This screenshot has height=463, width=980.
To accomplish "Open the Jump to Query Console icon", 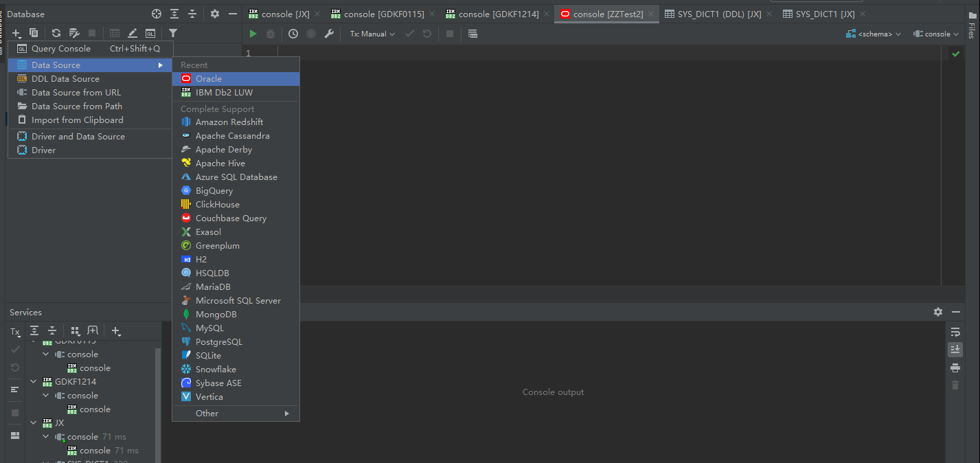I will pos(151,33).
